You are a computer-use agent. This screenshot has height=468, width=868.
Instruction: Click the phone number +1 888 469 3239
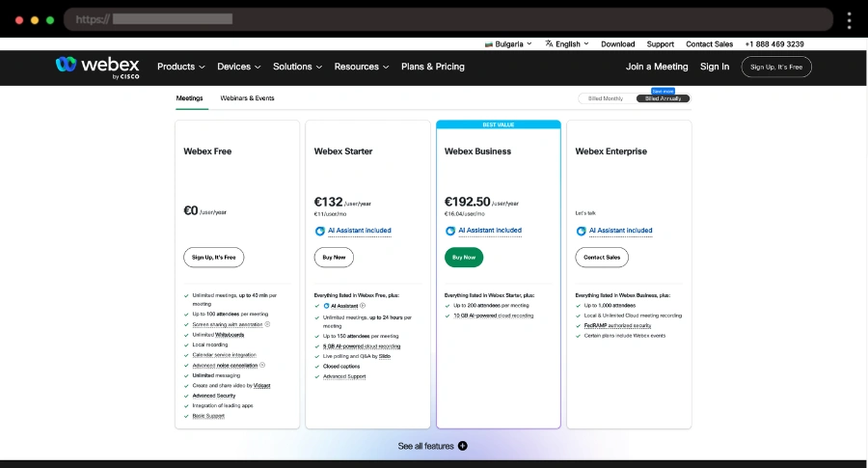[774, 43]
